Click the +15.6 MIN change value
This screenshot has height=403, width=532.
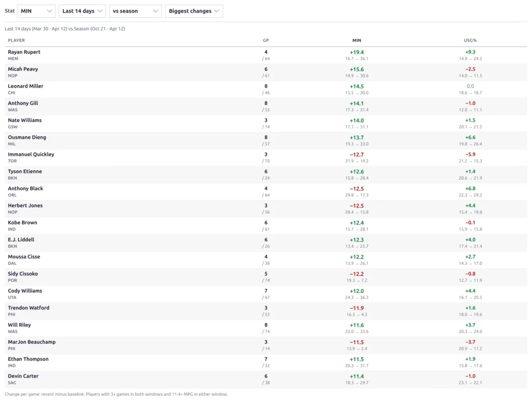coord(356,69)
